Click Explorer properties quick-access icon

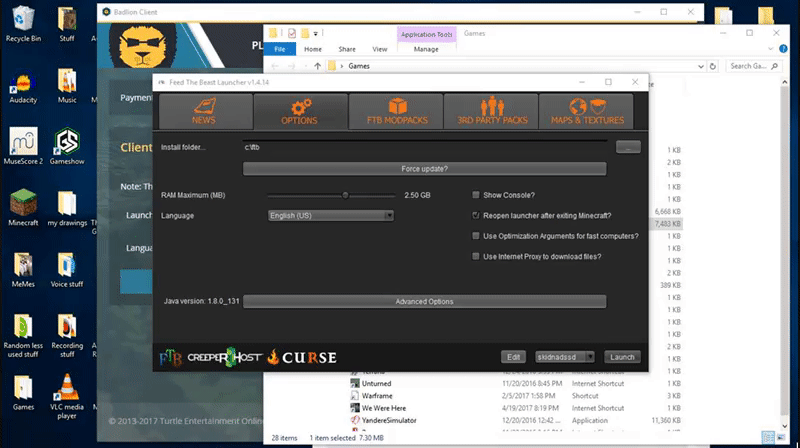pyautogui.click(x=292, y=33)
